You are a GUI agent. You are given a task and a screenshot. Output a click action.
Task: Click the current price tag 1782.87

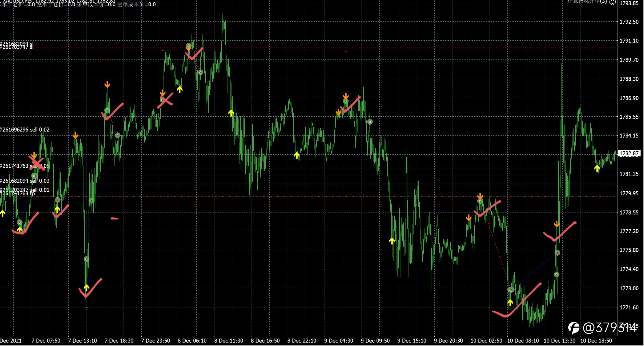tap(629, 153)
